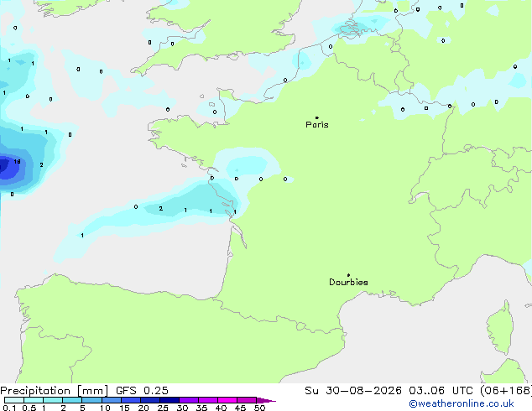Pick legend swatch between 35 and 40
This screenshot has height=411, width=532.
[208, 400]
